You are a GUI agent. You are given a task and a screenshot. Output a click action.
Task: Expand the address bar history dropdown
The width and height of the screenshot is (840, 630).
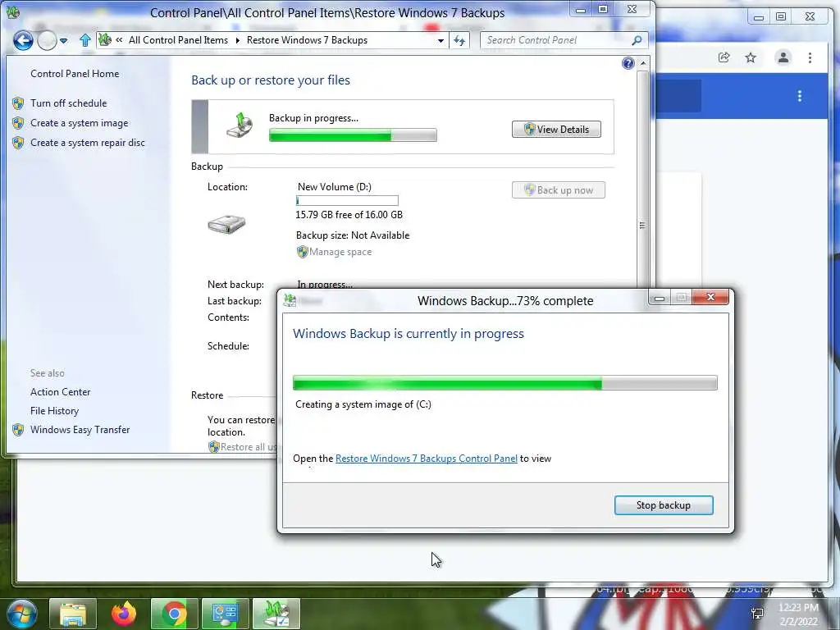[x=441, y=41]
